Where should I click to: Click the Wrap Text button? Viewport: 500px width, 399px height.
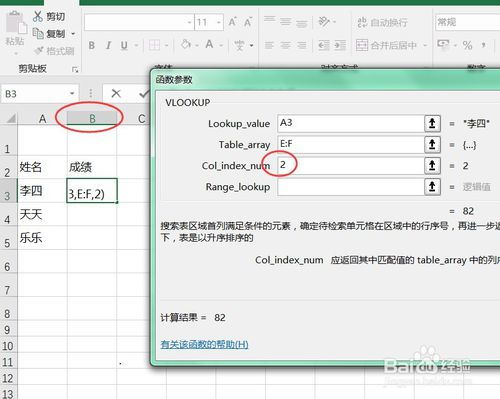click(x=382, y=22)
